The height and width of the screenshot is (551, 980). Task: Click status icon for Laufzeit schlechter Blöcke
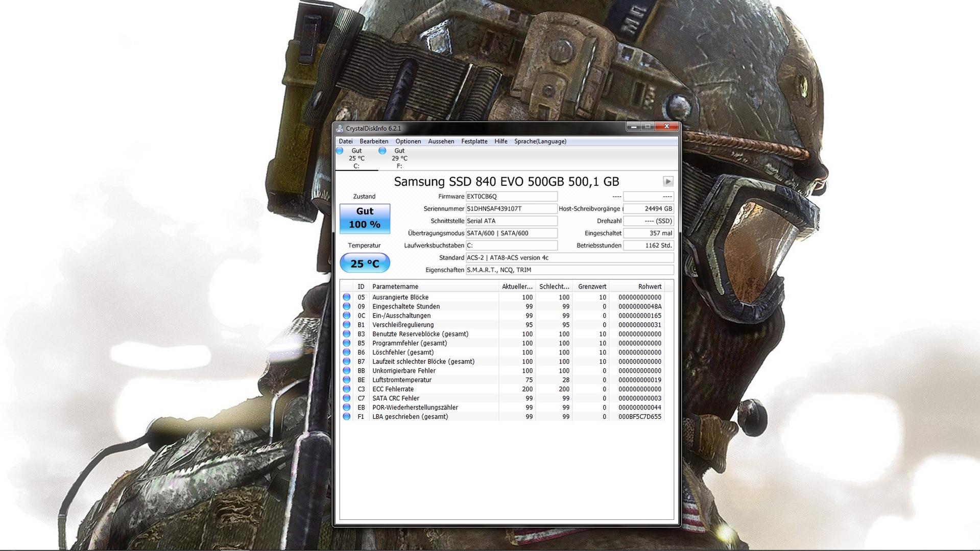[x=347, y=362]
